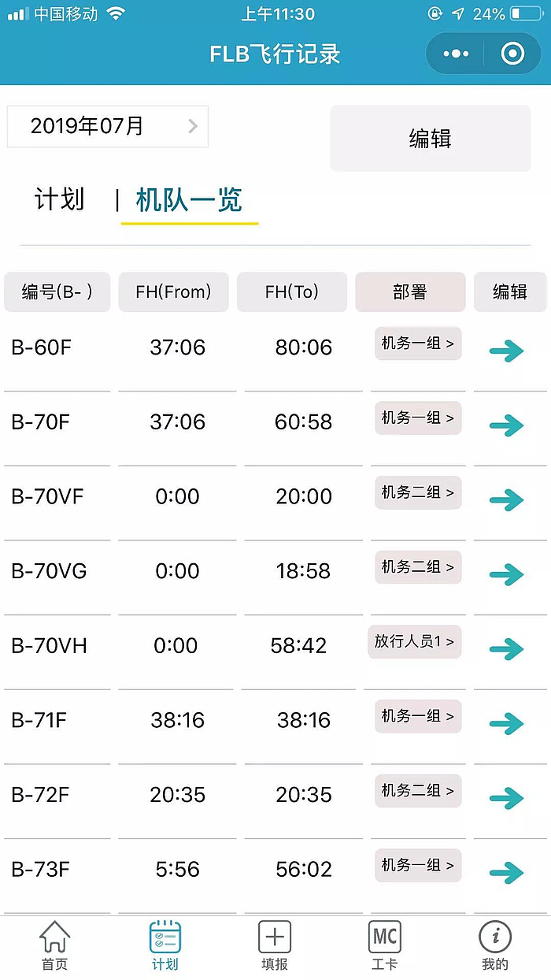Select the 机队一览 tab
Image resolution: width=551 pixels, height=980 pixels.
click(189, 201)
